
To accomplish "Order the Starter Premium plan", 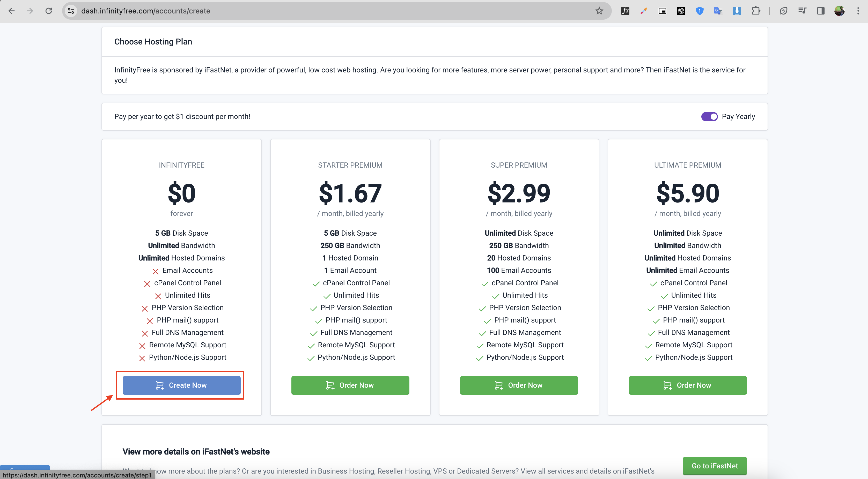I will click(x=350, y=385).
